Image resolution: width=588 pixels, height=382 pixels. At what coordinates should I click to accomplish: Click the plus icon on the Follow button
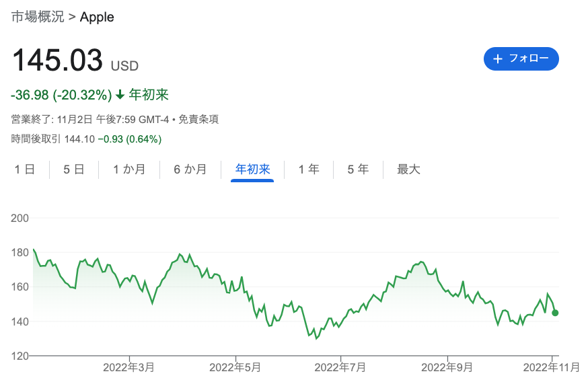[498, 59]
